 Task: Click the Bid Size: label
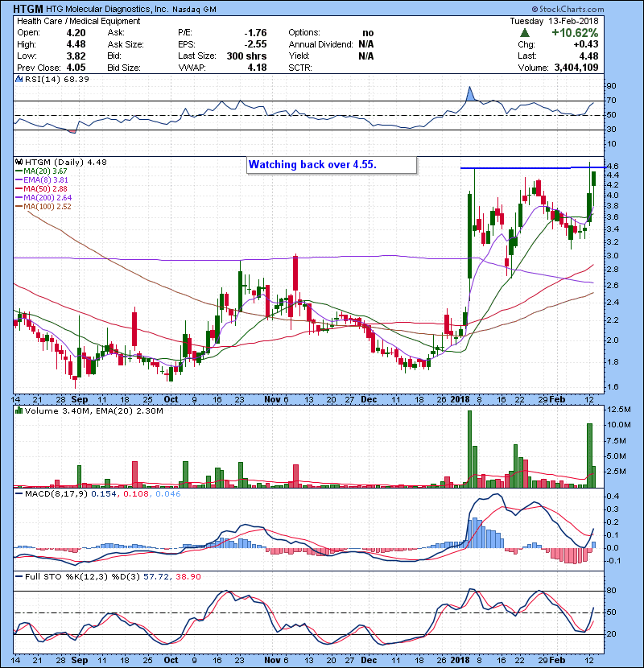click(124, 68)
